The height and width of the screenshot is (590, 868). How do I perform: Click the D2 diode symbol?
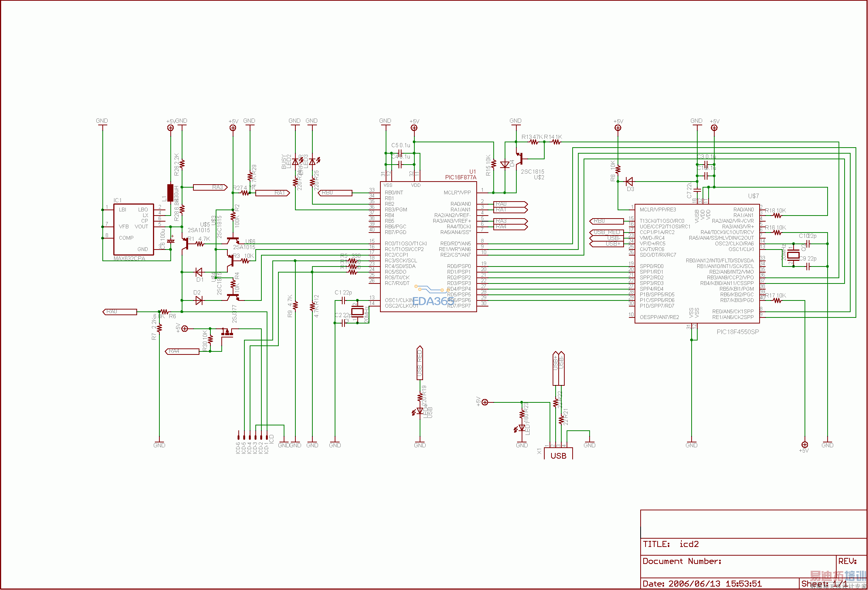point(199,300)
